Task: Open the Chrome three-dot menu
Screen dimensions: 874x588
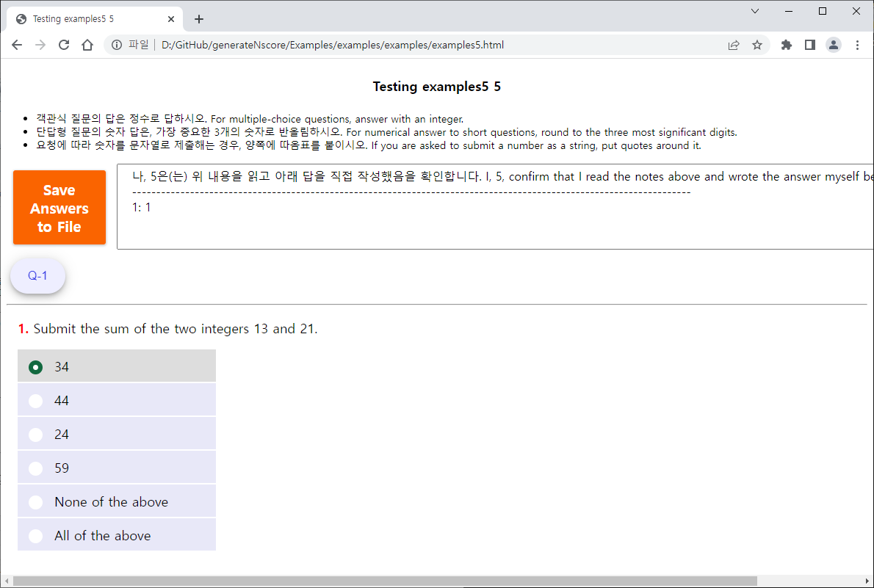Action: point(857,45)
